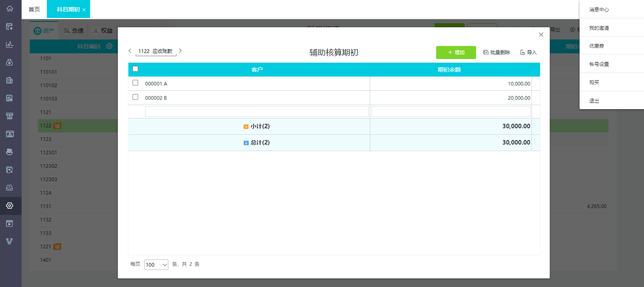This screenshot has width=644, height=287.
Task: Tick the select-all checkbox in table header
Action: point(135,69)
